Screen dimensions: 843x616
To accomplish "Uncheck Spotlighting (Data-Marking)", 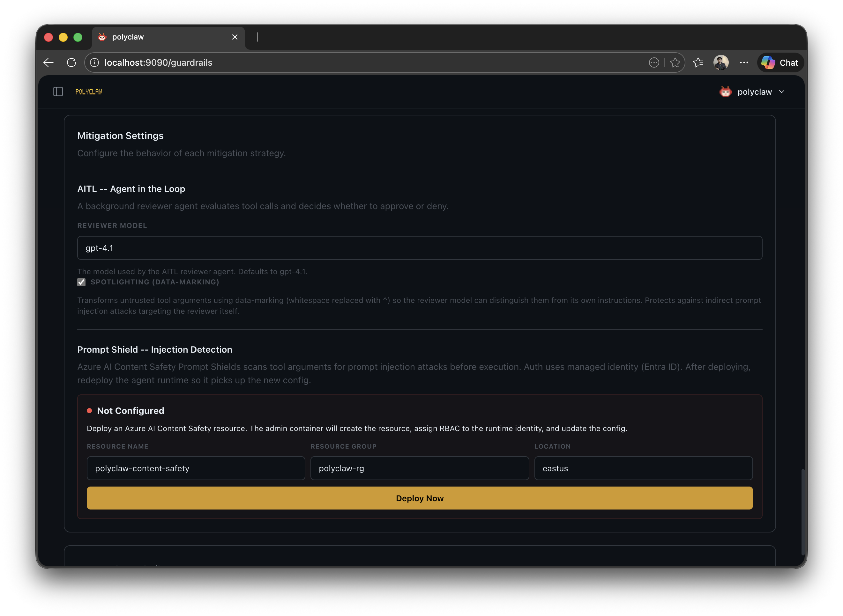I will coord(81,282).
